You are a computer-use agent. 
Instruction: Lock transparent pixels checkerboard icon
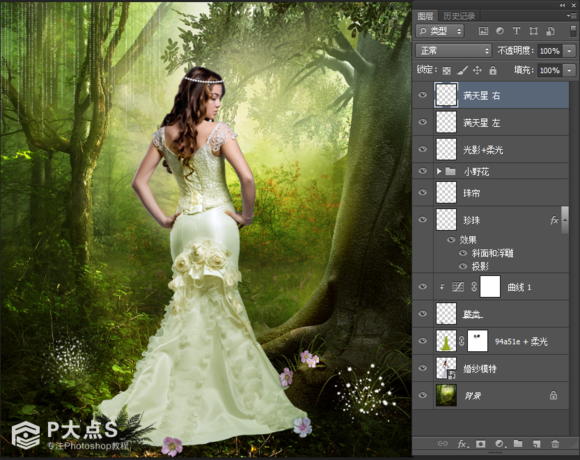pos(447,70)
